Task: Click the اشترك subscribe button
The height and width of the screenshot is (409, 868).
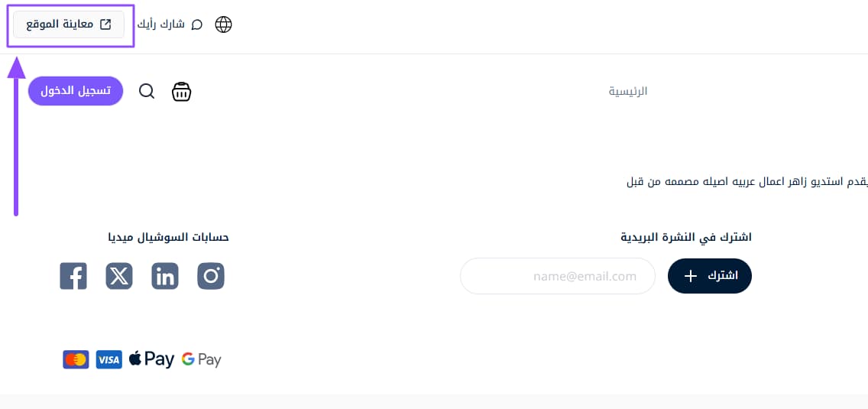Action: tap(709, 276)
